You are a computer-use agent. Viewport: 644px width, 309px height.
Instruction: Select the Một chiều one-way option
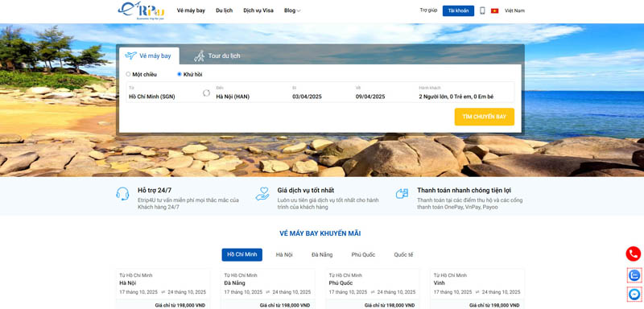[142, 74]
